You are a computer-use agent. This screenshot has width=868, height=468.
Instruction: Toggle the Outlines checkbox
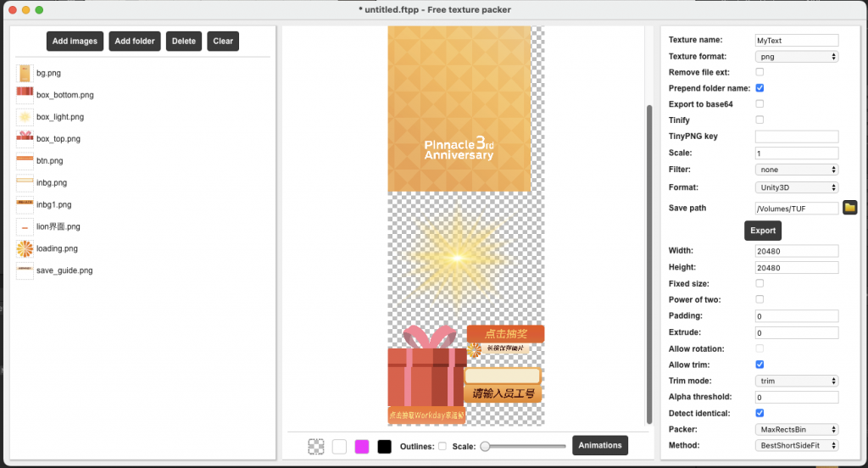click(x=442, y=446)
